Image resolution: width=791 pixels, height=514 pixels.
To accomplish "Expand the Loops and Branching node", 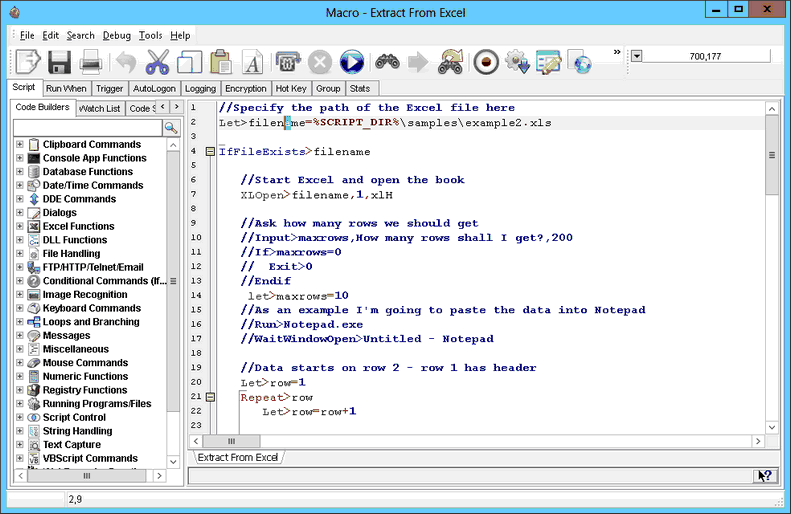I will [x=20, y=321].
